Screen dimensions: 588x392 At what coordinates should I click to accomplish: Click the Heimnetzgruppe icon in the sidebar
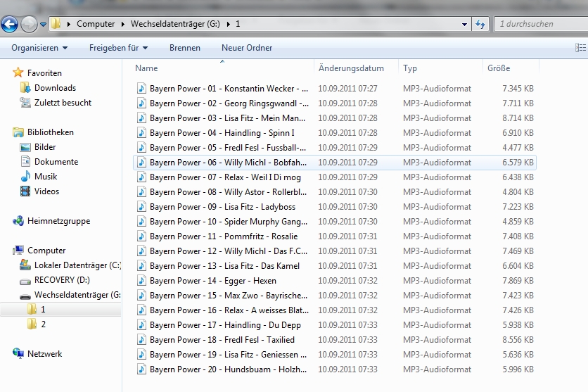(x=18, y=221)
